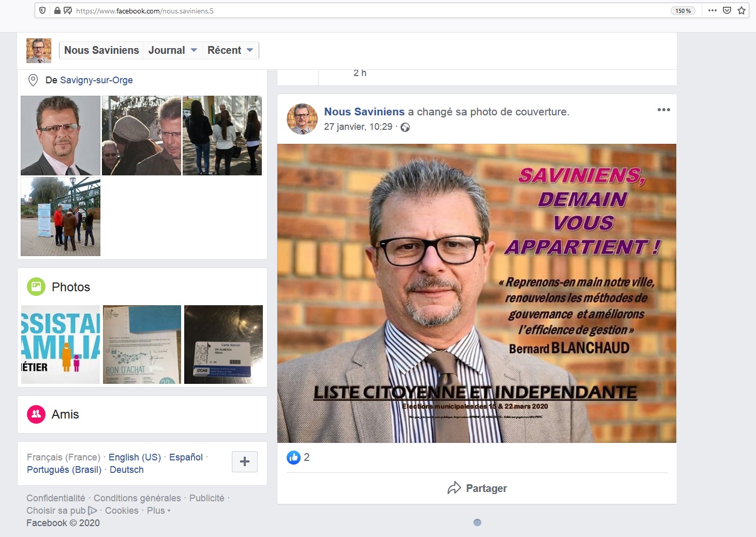Viewport: 756px width, 537px height.
Task: Switch language to English (US)
Action: click(x=135, y=457)
